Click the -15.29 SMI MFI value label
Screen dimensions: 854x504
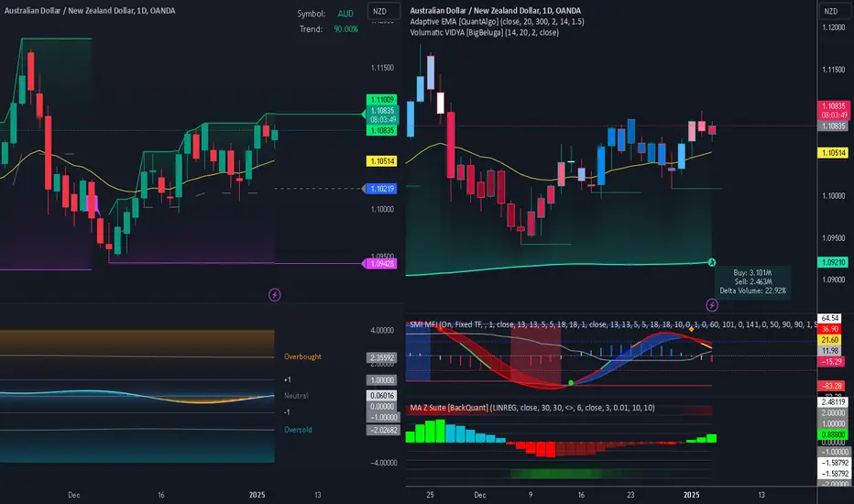(831, 361)
